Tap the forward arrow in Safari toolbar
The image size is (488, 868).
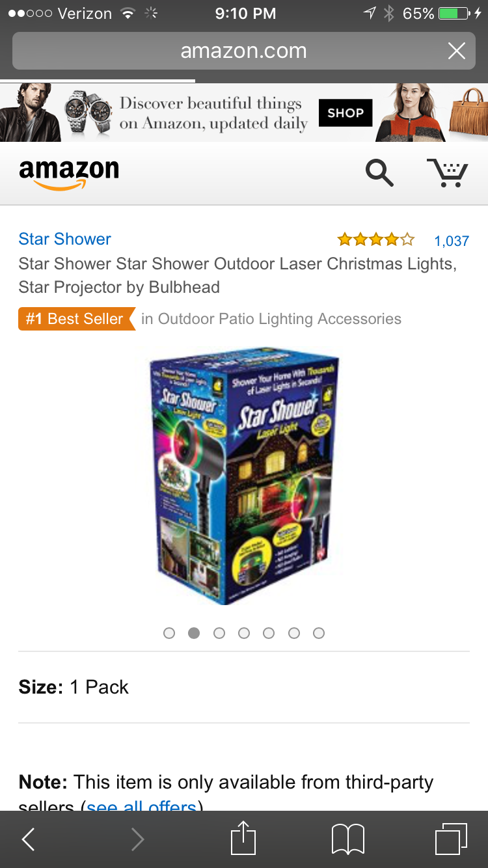point(137,839)
